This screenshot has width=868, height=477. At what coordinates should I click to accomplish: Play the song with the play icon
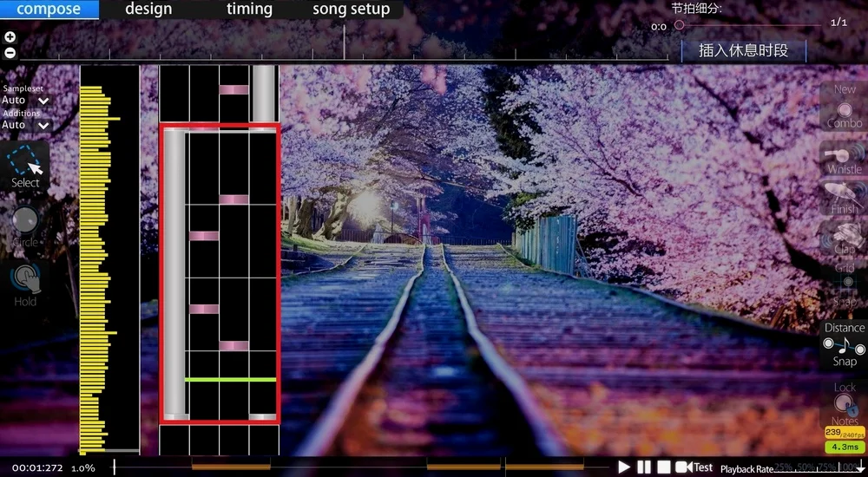(624, 467)
